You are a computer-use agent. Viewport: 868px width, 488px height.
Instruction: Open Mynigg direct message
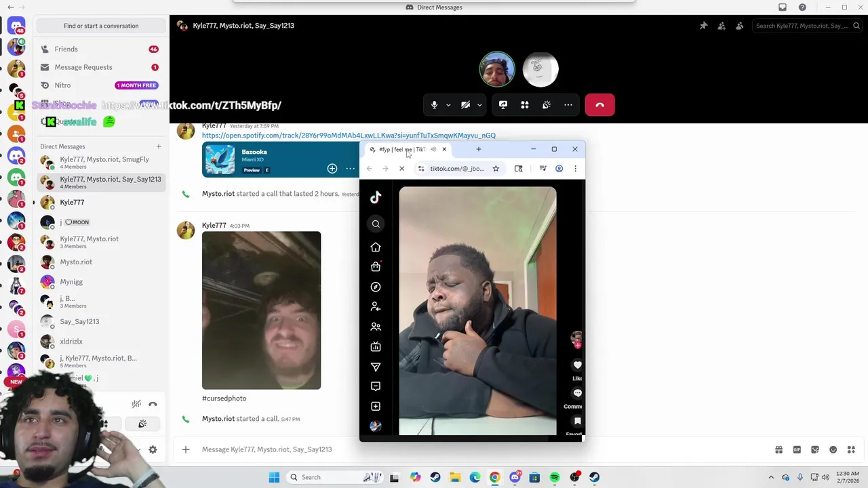[101, 281]
